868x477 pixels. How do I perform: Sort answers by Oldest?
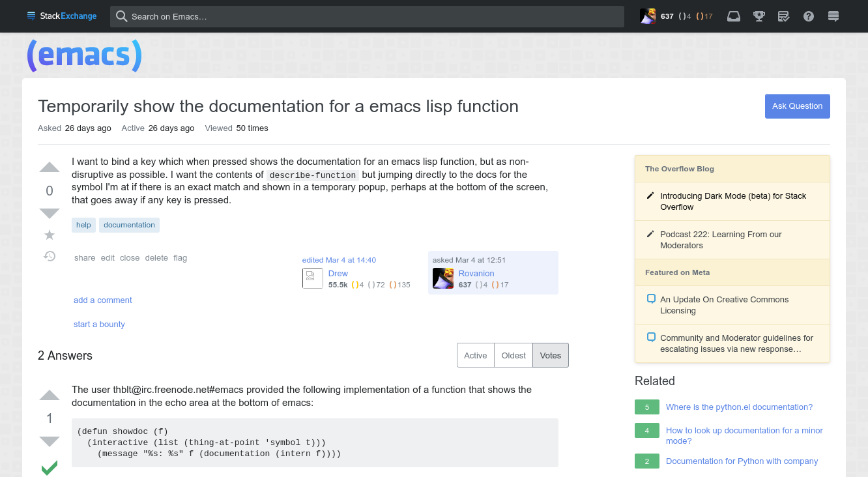tap(513, 355)
